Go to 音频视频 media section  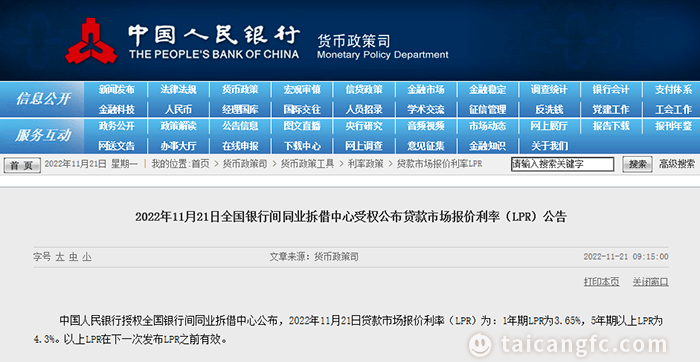pyautogui.click(x=426, y=126)
